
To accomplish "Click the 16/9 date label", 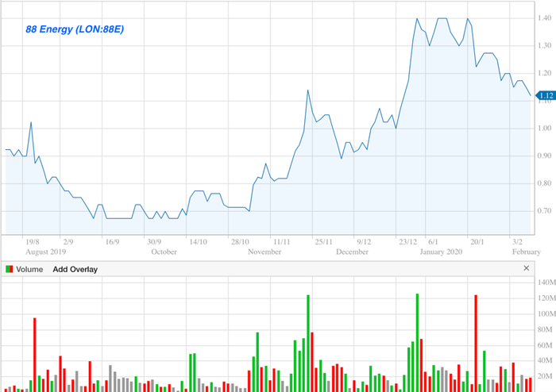I will coord(112,242).
